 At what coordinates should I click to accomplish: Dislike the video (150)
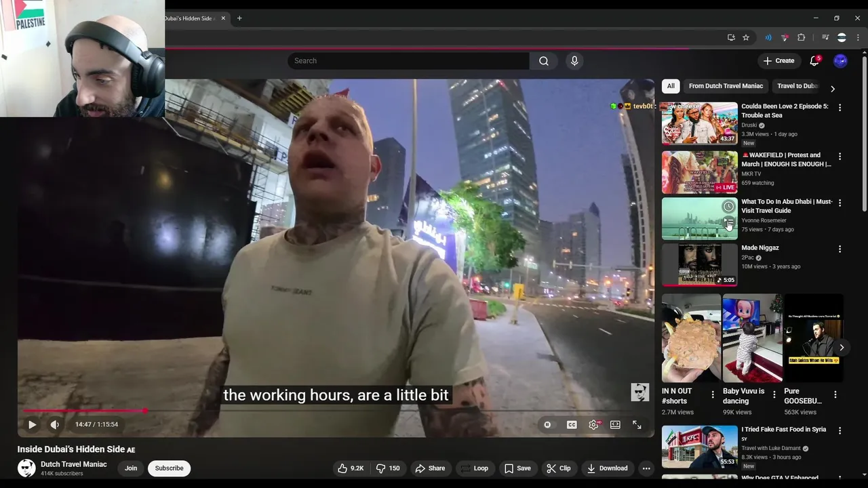[389, 468]
